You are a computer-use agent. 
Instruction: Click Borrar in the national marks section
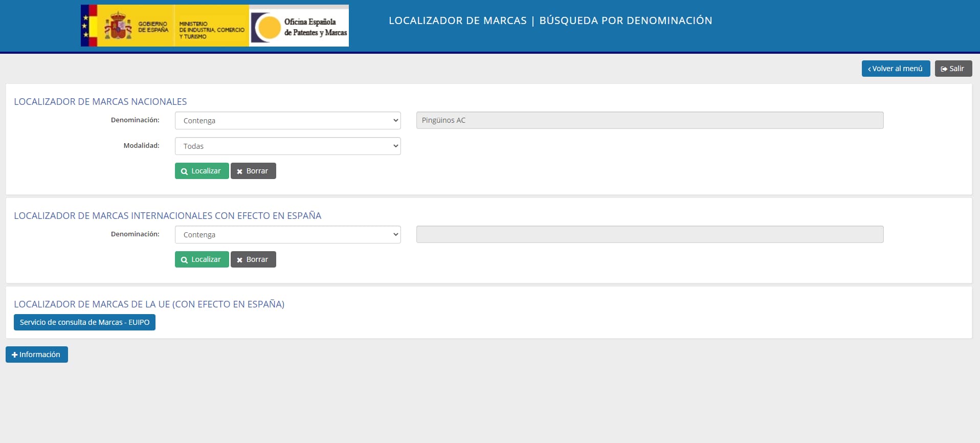pos(253,171)
